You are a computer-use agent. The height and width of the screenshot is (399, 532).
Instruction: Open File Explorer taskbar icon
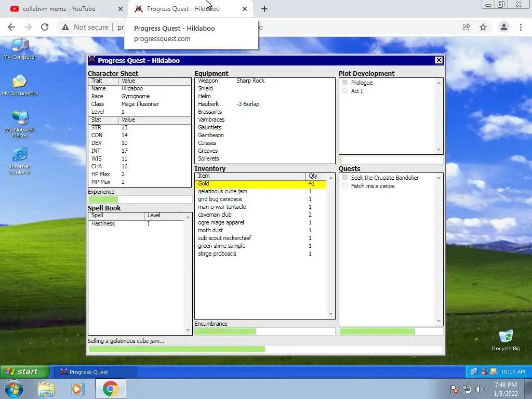pos(46,389)
